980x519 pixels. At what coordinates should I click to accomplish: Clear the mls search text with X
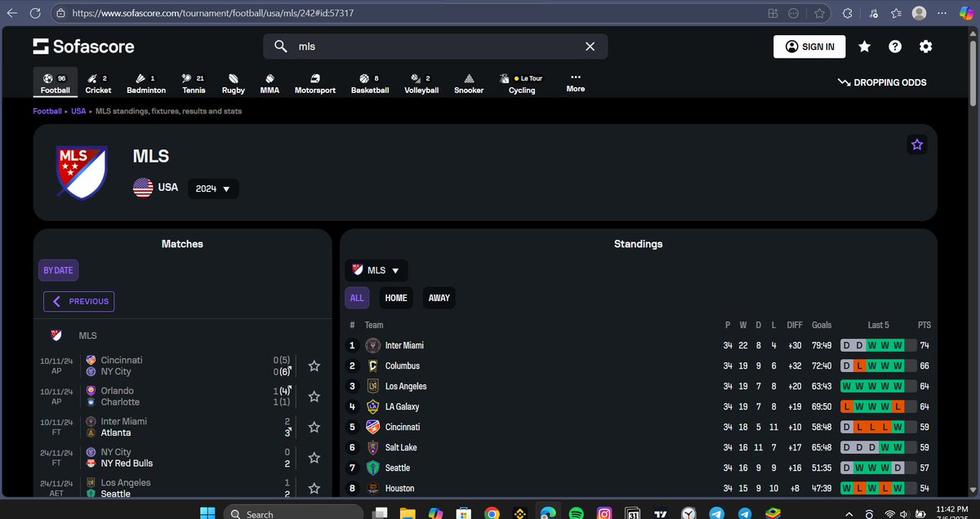click(x=590, y=47)
